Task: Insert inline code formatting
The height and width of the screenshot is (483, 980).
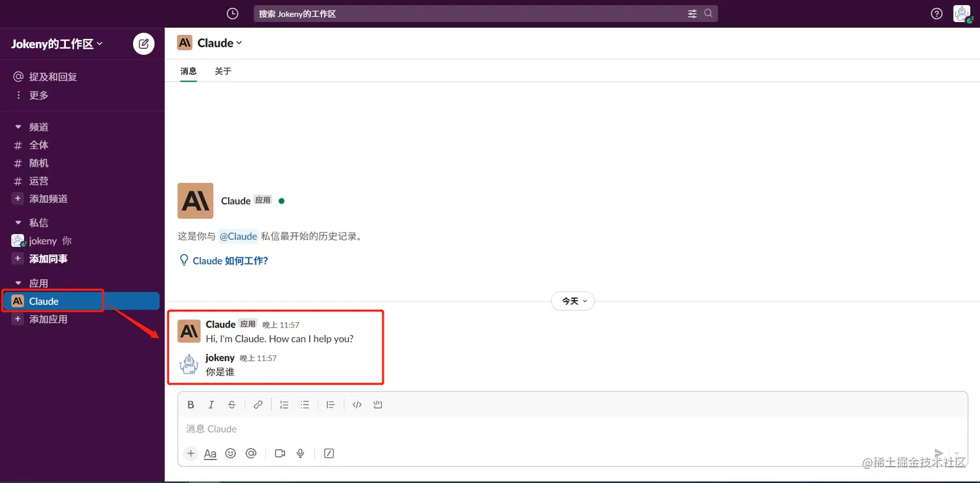Action: pos(357,405)
